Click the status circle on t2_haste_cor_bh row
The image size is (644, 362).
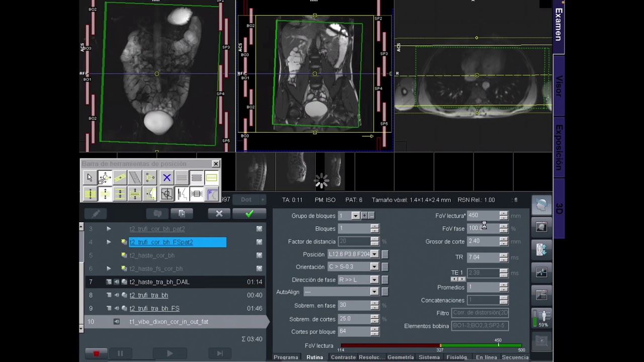click(x=259, y=255)
